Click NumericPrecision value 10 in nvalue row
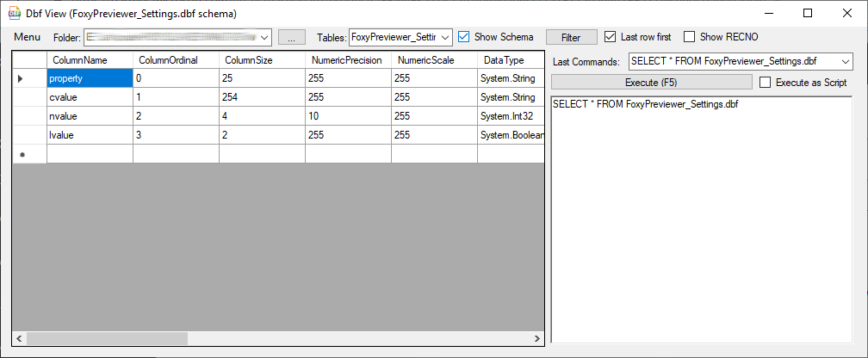 [x=348, y=116]
